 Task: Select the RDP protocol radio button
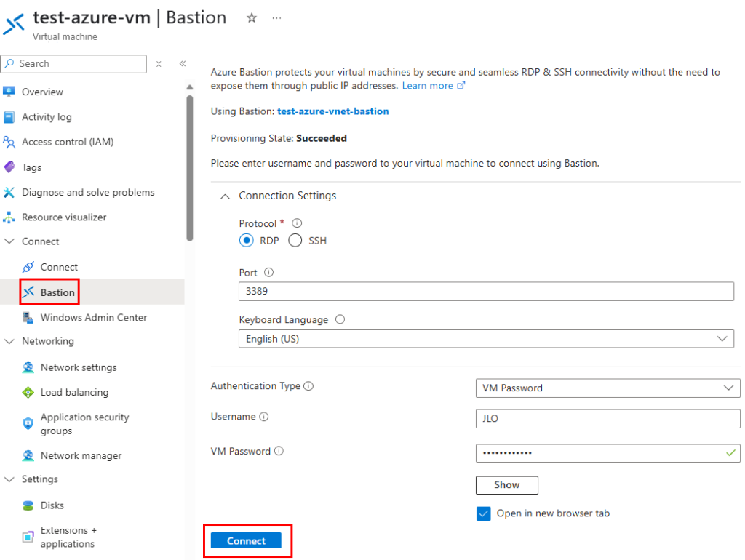(x=246, y=240)
